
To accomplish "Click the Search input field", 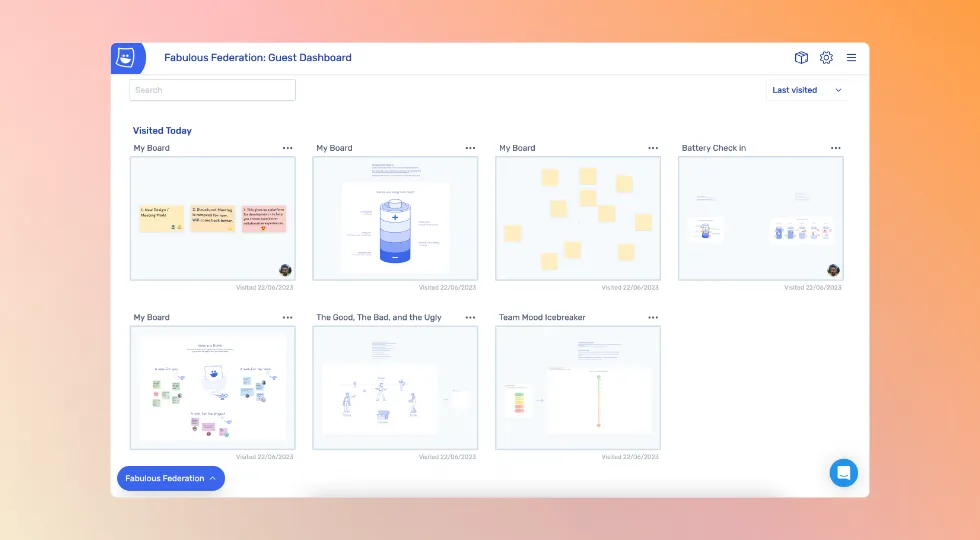I will (x=212, y=90).
